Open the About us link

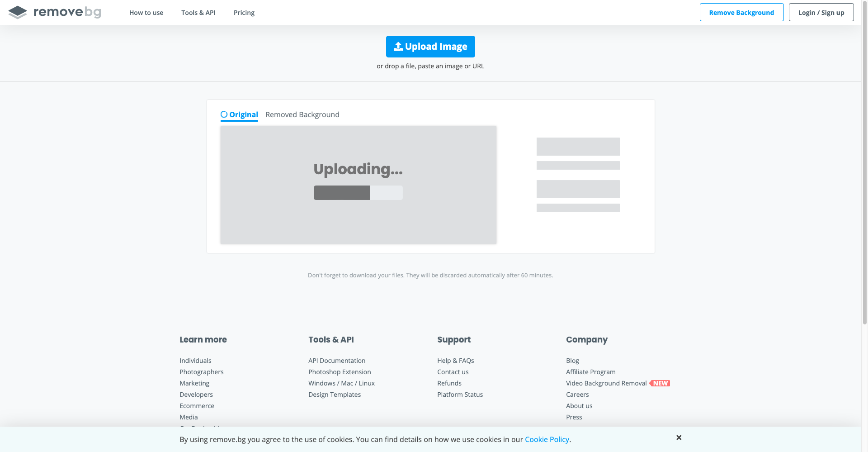579,406
